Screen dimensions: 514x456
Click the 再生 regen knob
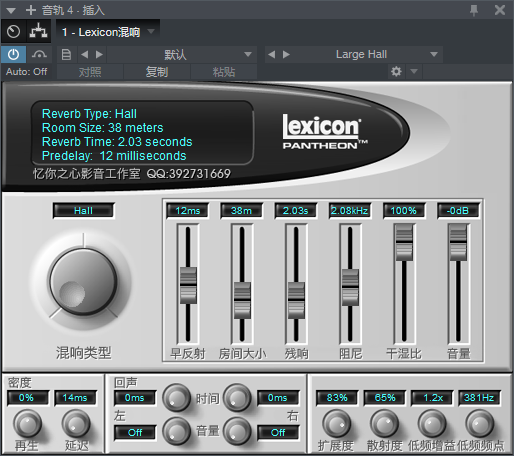click(x=27, y=424)
